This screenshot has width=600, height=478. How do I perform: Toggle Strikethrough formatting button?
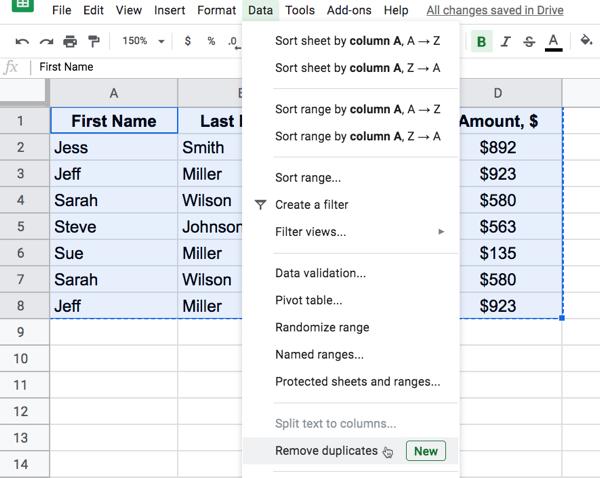[529, 41]
